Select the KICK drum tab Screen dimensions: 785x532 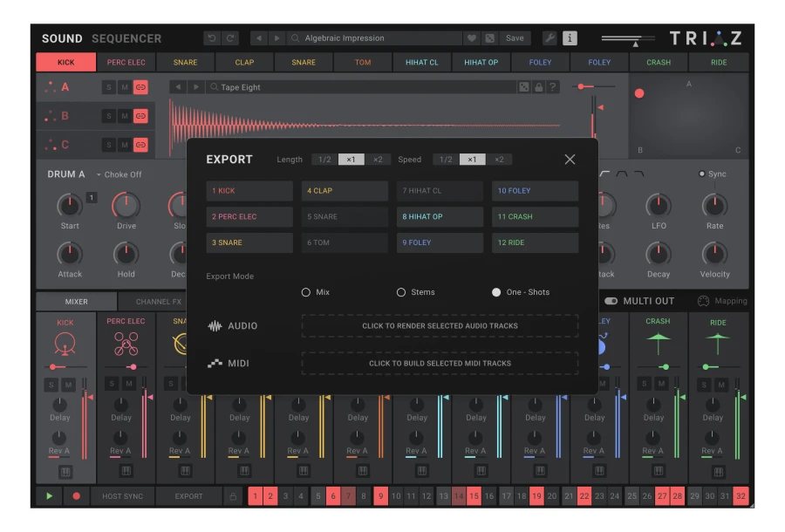[65, 62]
